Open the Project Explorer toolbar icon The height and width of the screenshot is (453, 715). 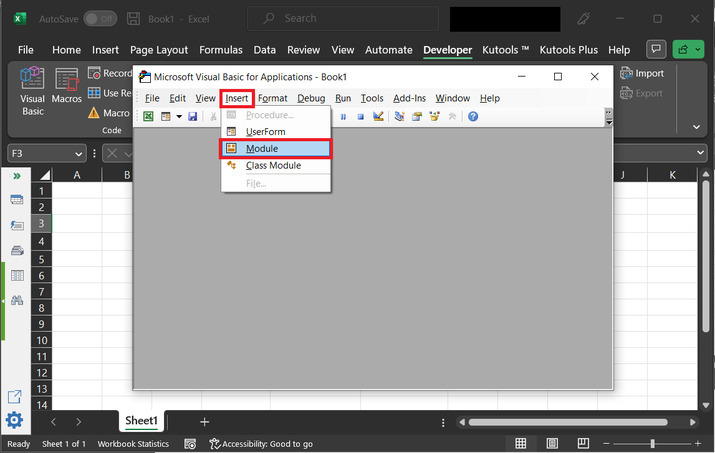pos(399,116)
